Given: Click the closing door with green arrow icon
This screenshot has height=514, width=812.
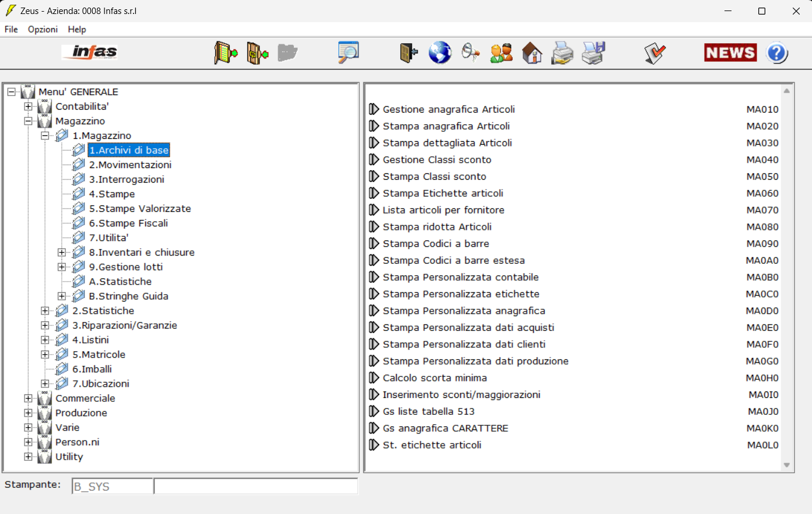Looking at the screenshot, I should pyautogui.click(x=257, y=53).
